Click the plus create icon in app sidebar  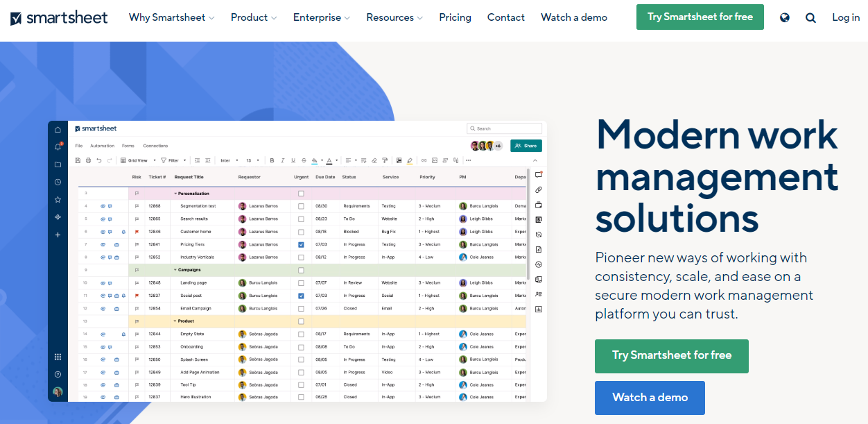(58, 235)
